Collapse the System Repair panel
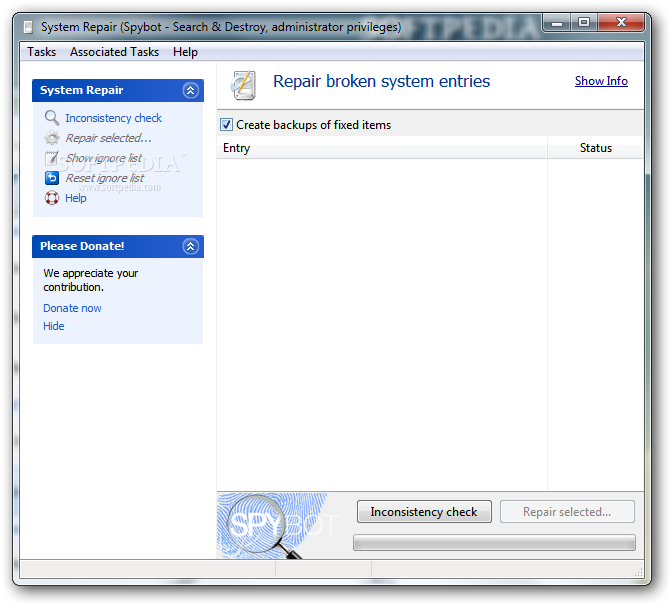Screen dimensions: 672x606 pyautogui.click(x=190, y=90)
